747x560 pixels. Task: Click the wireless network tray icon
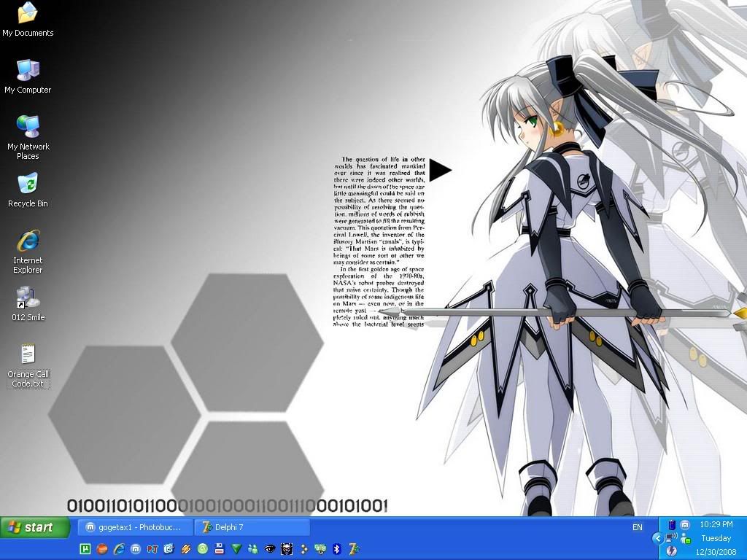coord(670,538)
